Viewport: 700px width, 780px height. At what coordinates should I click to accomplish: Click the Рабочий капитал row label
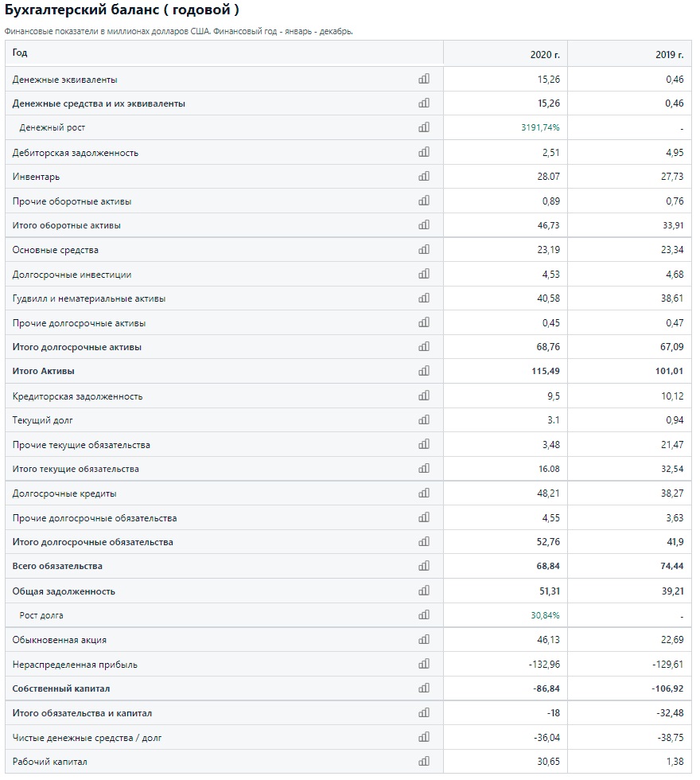point(49,762)
